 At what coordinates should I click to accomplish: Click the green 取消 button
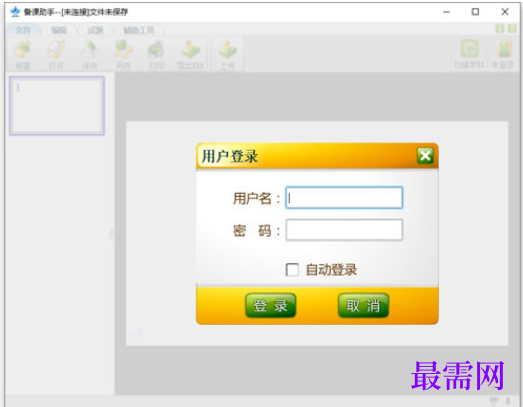point(363,305)
